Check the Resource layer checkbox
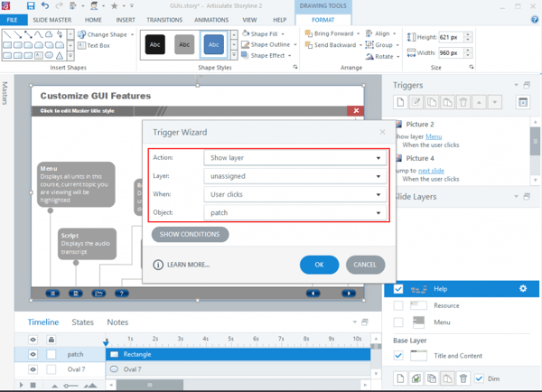 398,305
